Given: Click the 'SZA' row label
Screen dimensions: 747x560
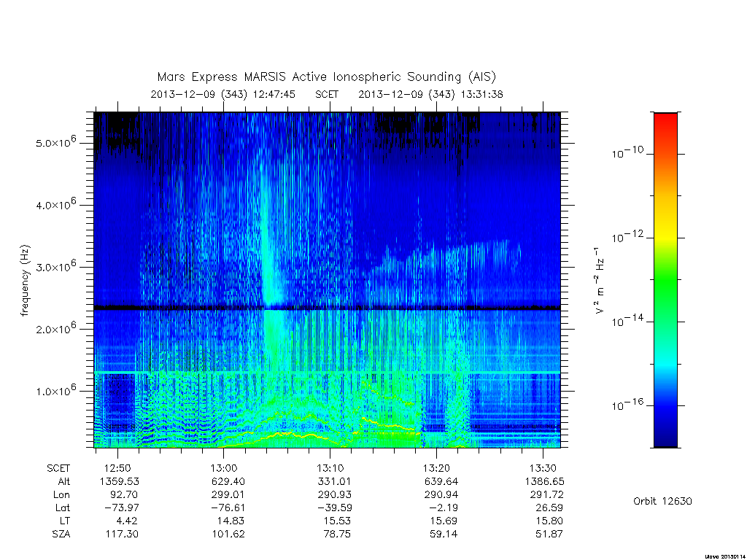Looking at the screenshot, I should click(x=61, y=534).
